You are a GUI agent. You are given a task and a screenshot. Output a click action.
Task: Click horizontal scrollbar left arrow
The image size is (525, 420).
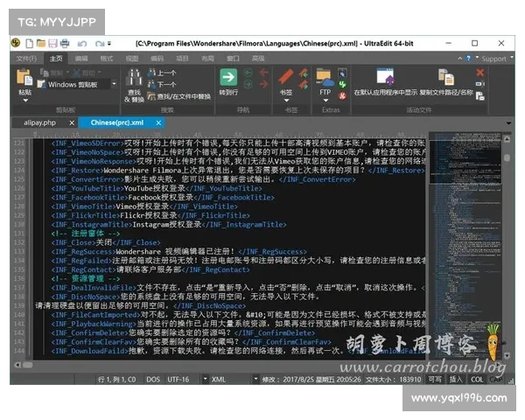(x=17, y=365)
